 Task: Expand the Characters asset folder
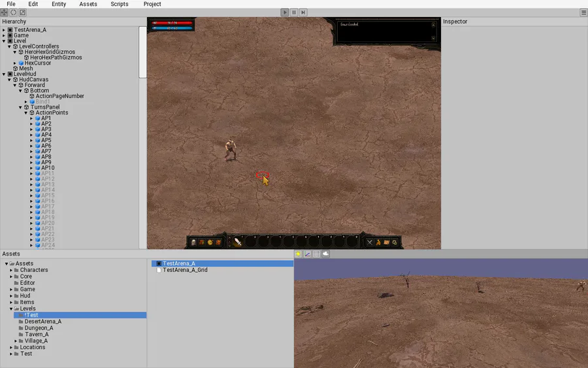point(11,270)
